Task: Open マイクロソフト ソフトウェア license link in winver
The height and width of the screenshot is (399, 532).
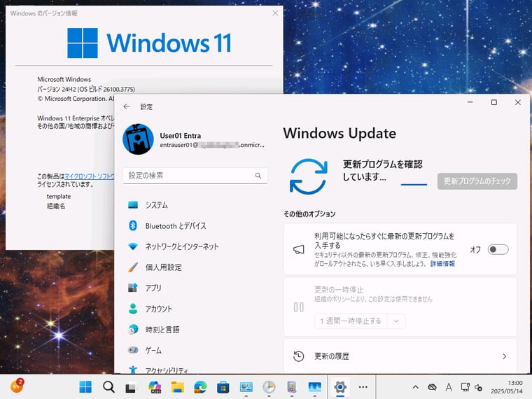Action: [x=89, y=176]
